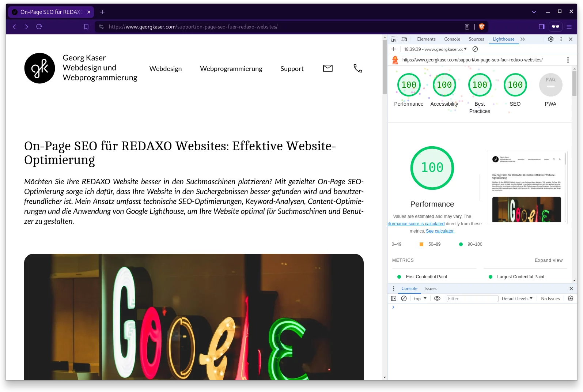Toggle the device toolbar icon in DevTools
Image resolution: width=583 pixels, height=392 pixels.
click(404, 39)
